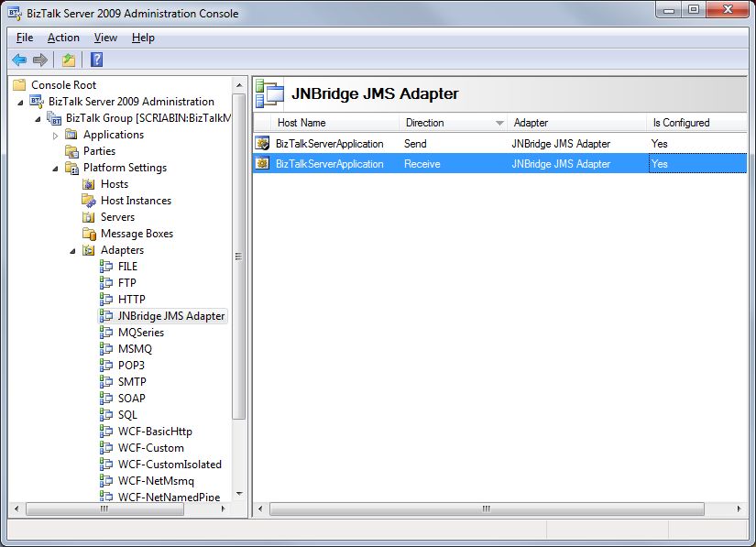Viewport: 756px width, 547px height.
Task: Select the Receive direction cell
Action: 422,164
